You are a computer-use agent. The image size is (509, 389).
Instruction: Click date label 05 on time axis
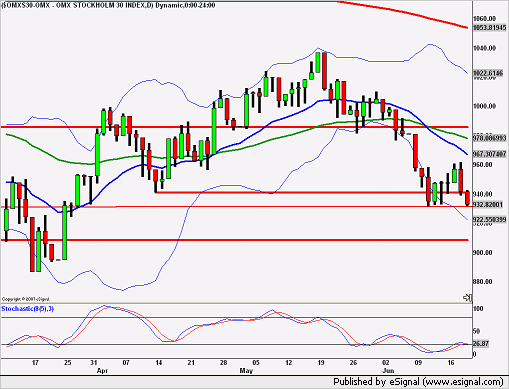point(256,363)
